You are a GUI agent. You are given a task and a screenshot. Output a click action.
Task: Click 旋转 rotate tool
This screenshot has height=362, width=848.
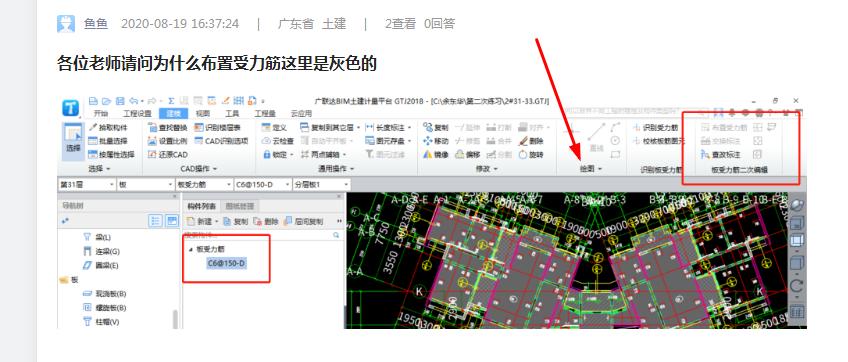531,154
